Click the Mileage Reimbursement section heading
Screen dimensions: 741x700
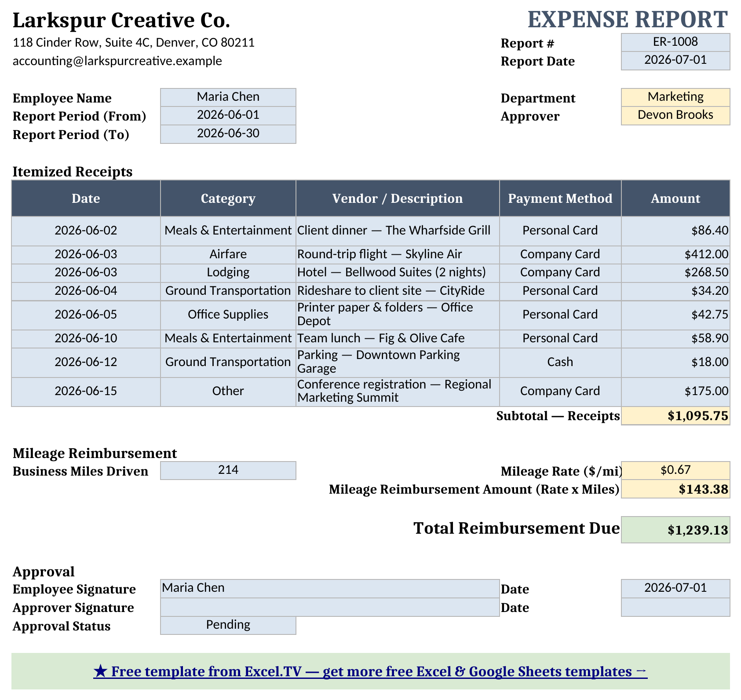point(95,453)
